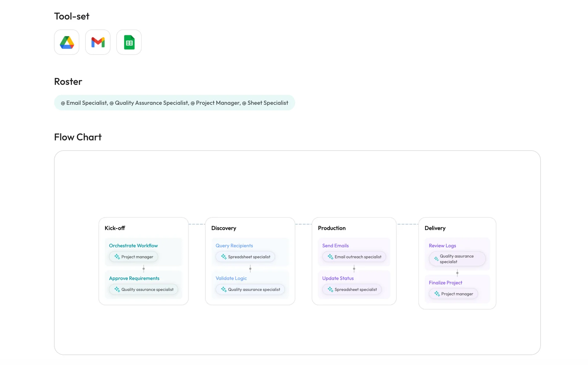Open the Orchestrate Workflow task
588x365 pixels.
pyautogui.click(x=133, y=245)
